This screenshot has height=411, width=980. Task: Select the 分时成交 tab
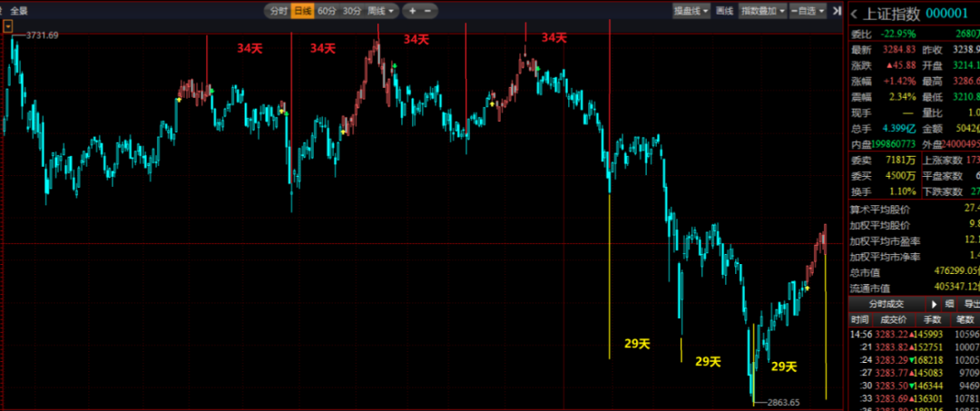click(887, 304)
